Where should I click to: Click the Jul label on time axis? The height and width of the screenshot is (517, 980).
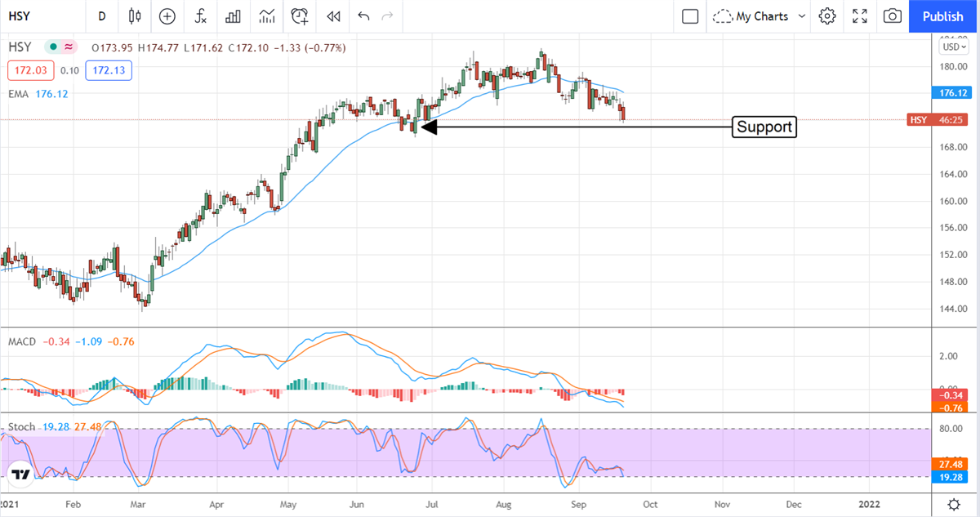(434, 505)
